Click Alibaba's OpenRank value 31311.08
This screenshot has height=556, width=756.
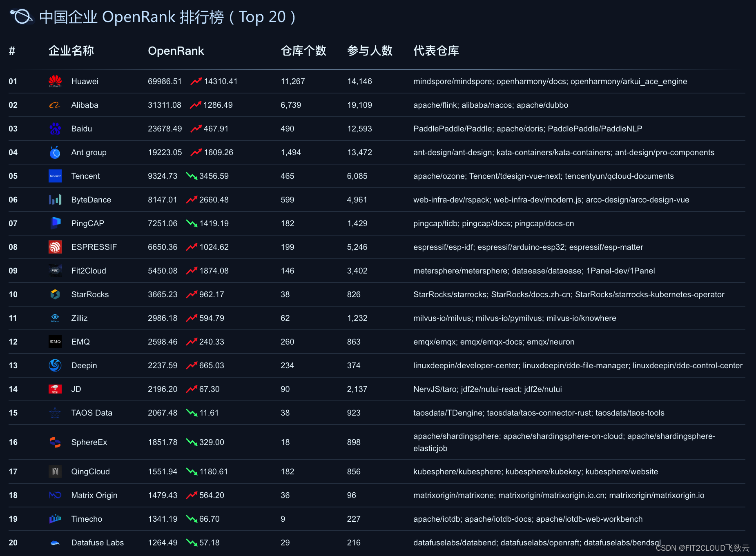point(165,105)
